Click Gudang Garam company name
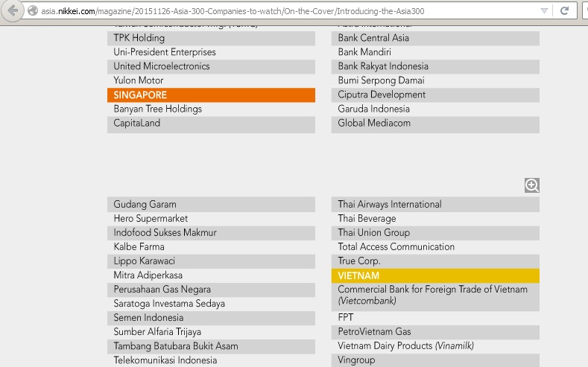The image size is (588, 367). 145,205
